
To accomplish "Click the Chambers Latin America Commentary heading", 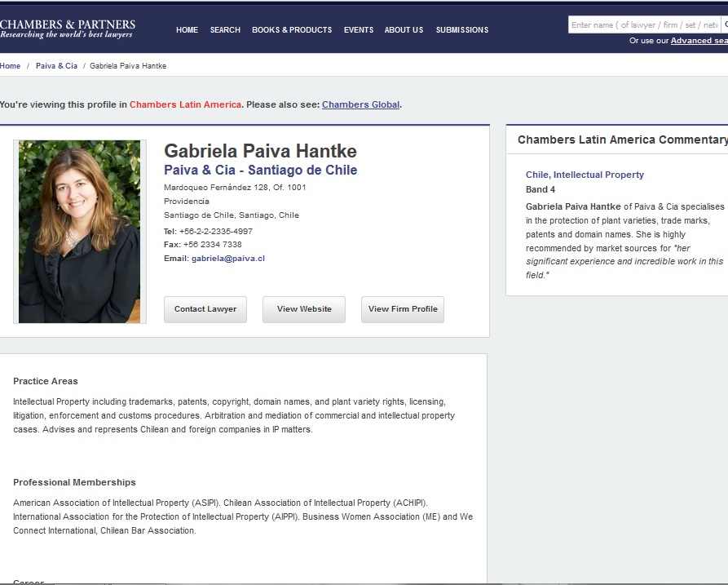I will [x=623, y=140].
